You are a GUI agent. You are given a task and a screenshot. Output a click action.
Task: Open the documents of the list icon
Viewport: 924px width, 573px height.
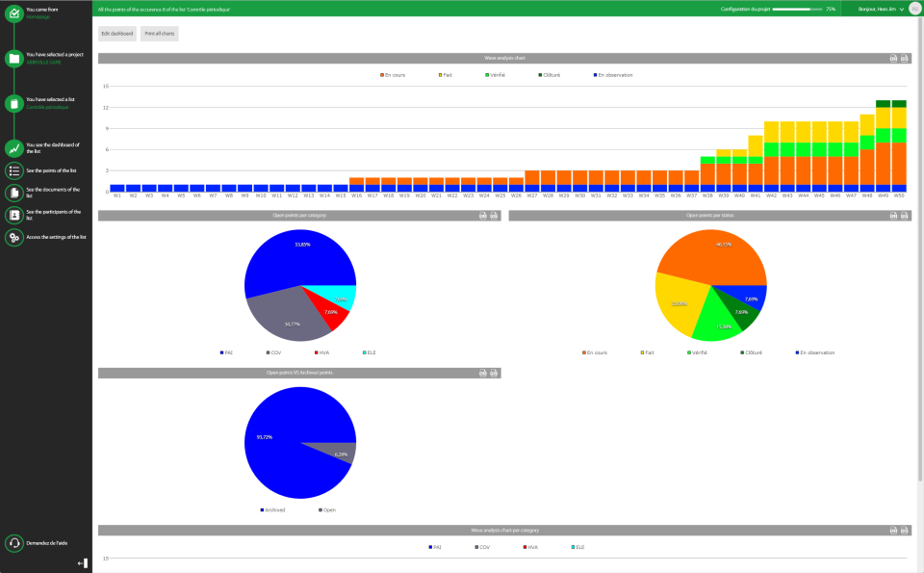pyautogui.click(x=14, y=193)
